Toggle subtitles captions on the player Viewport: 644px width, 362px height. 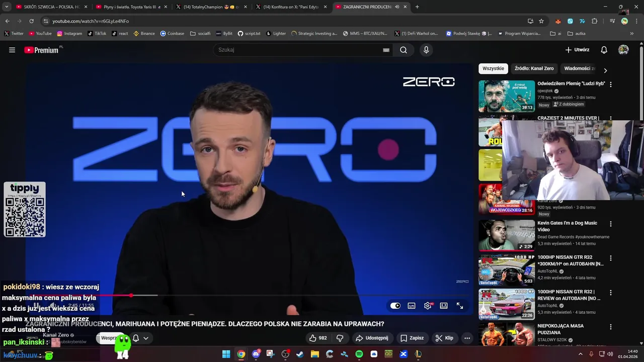412,305
